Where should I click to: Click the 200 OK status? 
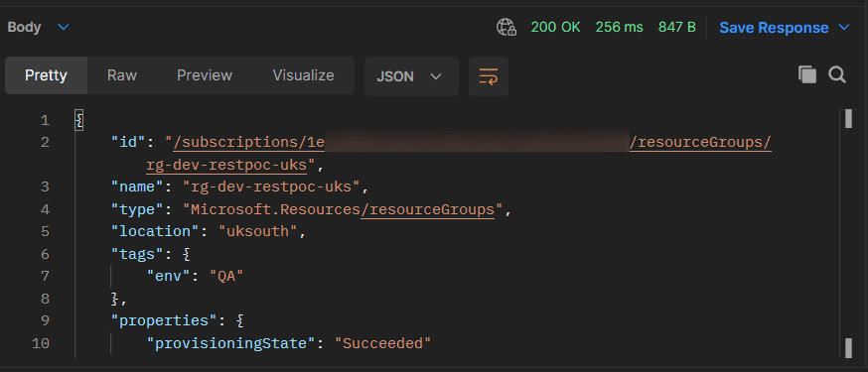click(556, 27)
